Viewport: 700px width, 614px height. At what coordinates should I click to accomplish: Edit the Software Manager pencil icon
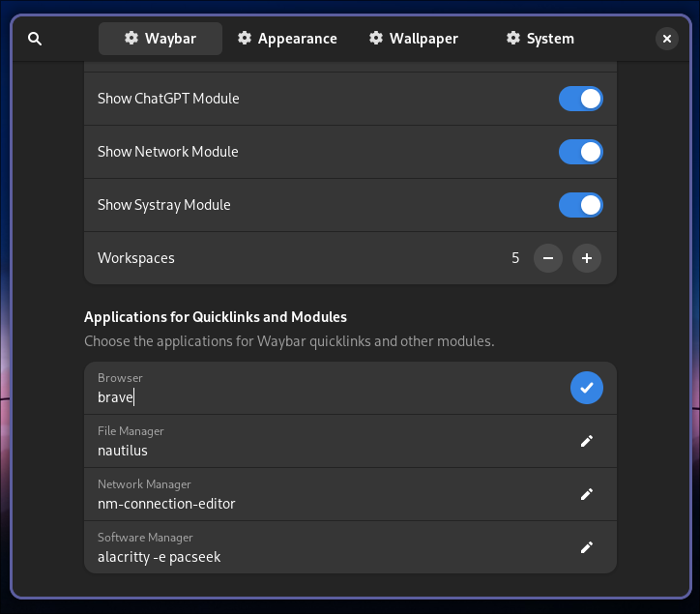click(586, 547)
